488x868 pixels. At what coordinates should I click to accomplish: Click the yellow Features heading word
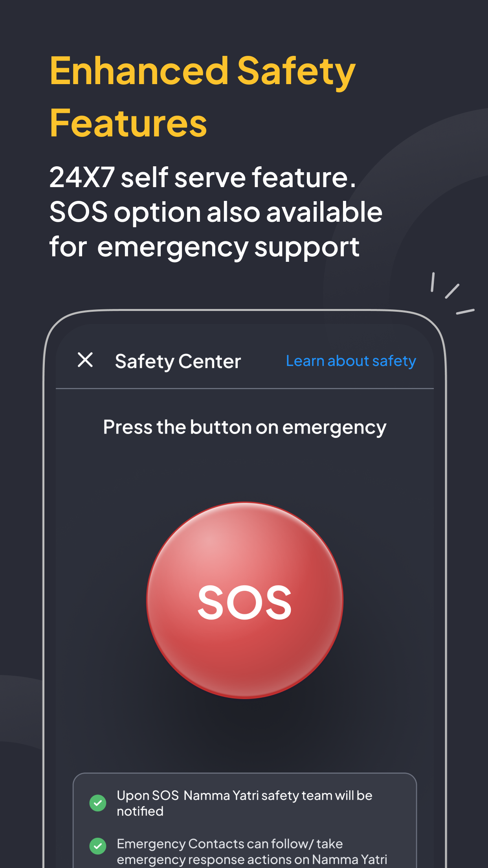pos(128,123)
